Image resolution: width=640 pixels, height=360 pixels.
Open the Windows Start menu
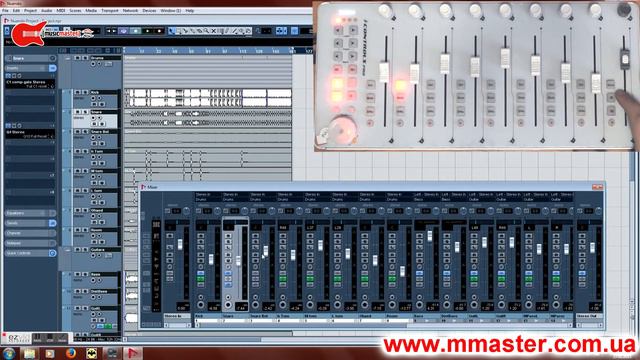coord(9,353)
